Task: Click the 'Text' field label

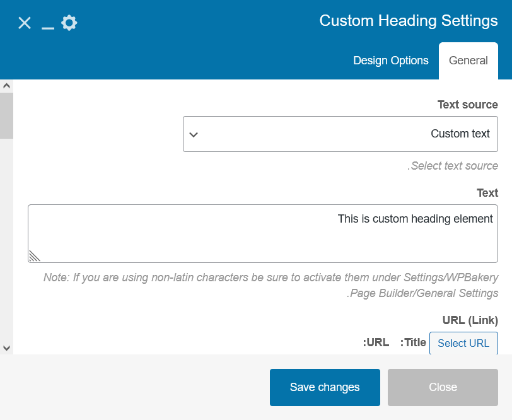Action: coord(487,193)
